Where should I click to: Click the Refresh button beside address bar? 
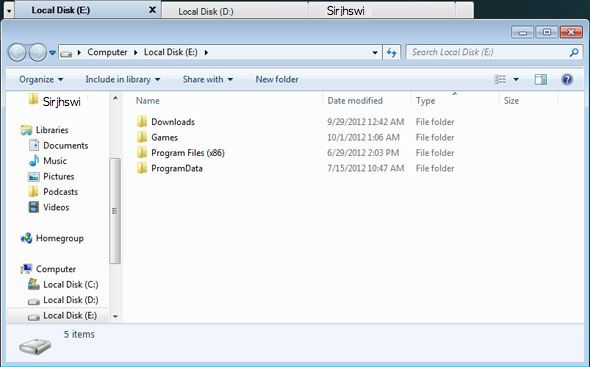tap(392, 53)
